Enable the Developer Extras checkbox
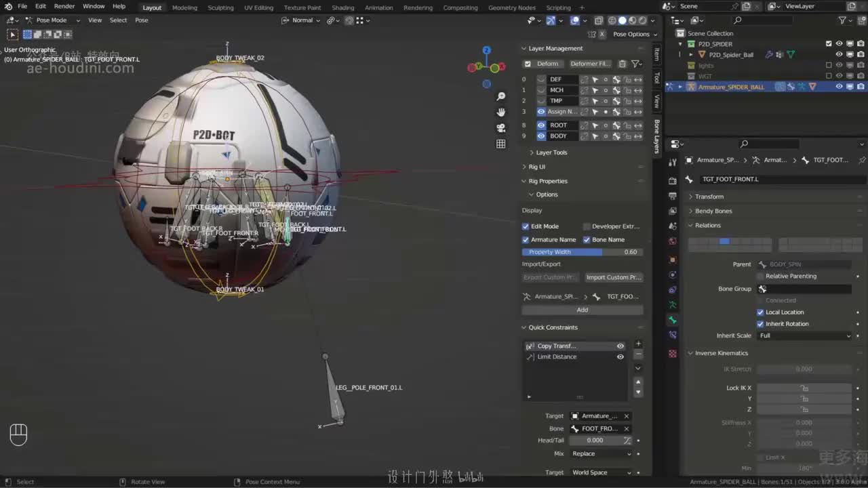The height and width of the screenshot is (488, 868). tap(587, 226)
